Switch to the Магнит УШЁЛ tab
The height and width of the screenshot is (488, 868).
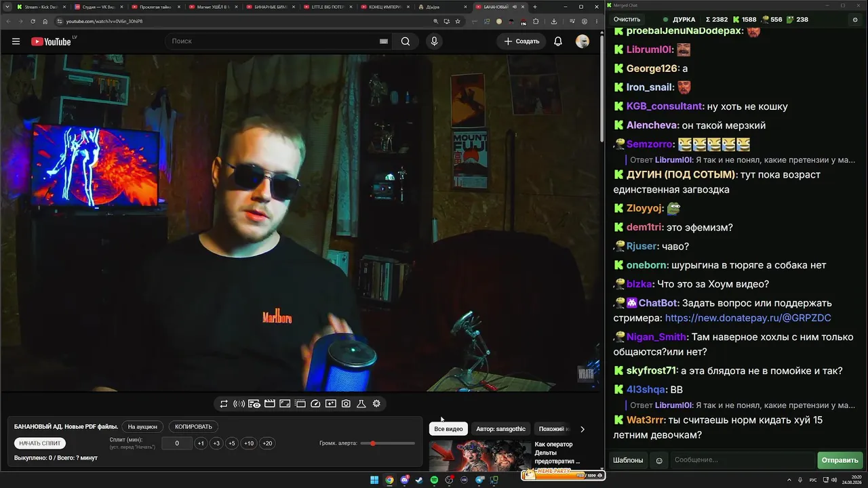click(x=212, y=7)
